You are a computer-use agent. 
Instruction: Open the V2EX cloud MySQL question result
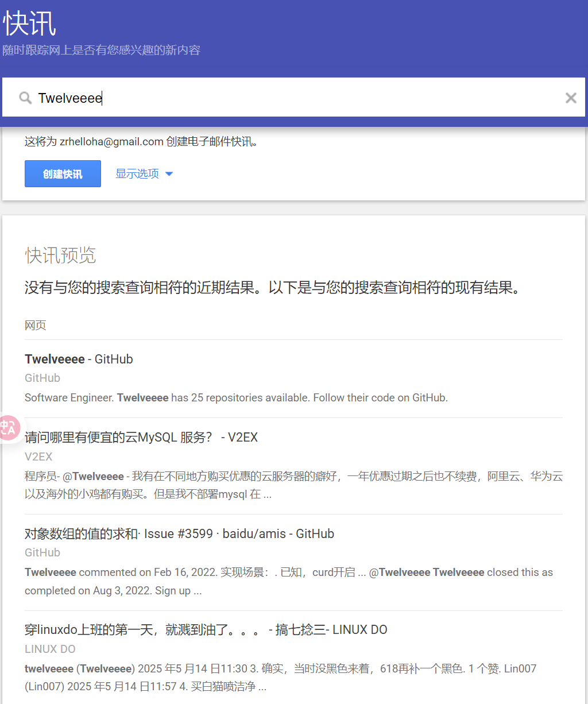[x=141, y=437]
